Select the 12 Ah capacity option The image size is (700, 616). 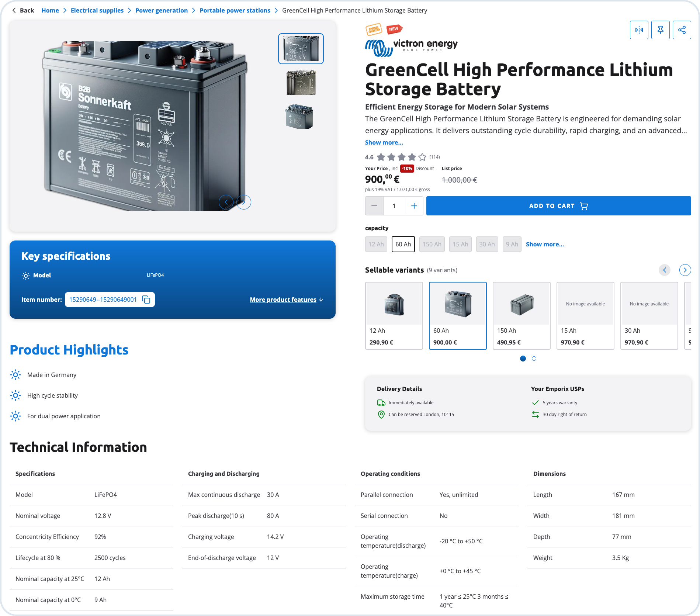click(x=376, y=244)
